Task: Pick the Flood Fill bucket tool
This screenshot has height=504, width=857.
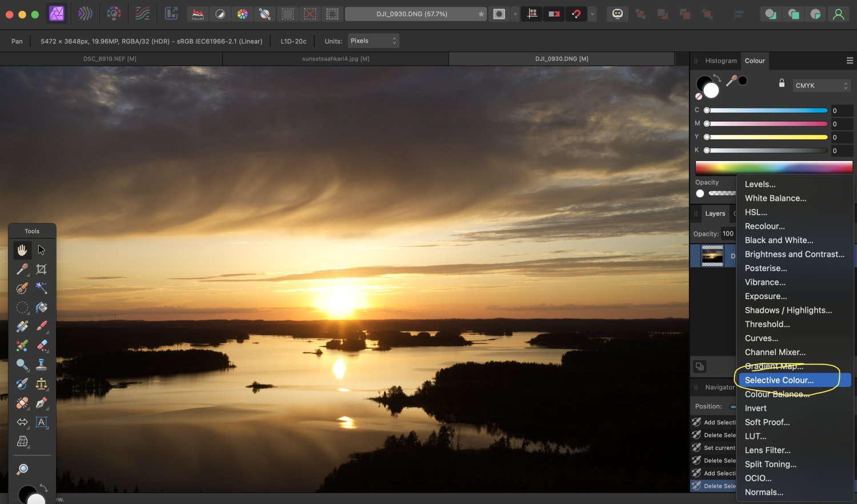Action: tap(41, 308)
